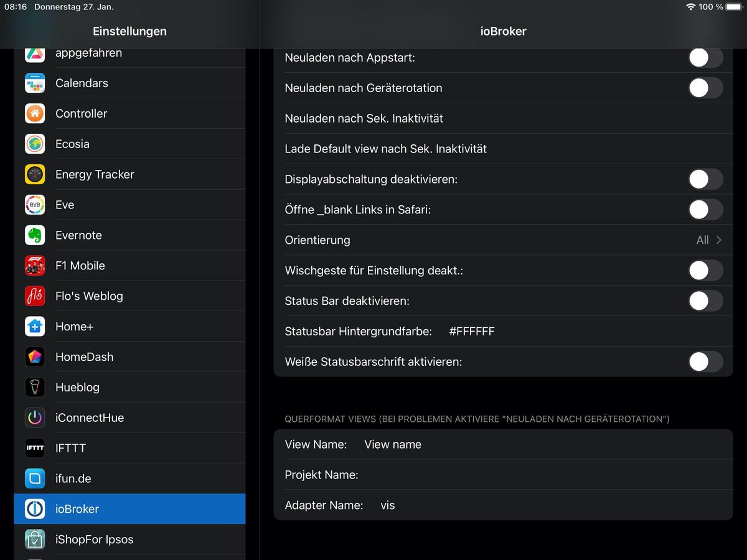Open iConnectHue settings
Screen dimensions: 747x560
[129, 418]
